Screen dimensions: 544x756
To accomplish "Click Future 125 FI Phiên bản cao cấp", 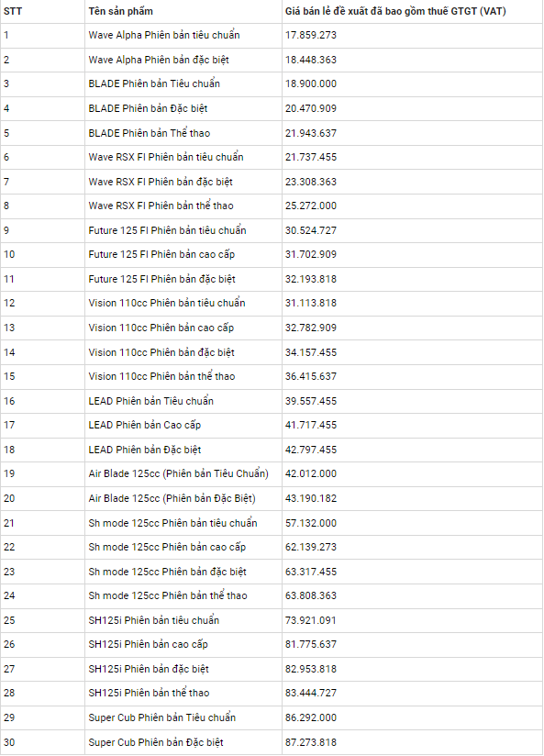I will (x=161, y=254).
